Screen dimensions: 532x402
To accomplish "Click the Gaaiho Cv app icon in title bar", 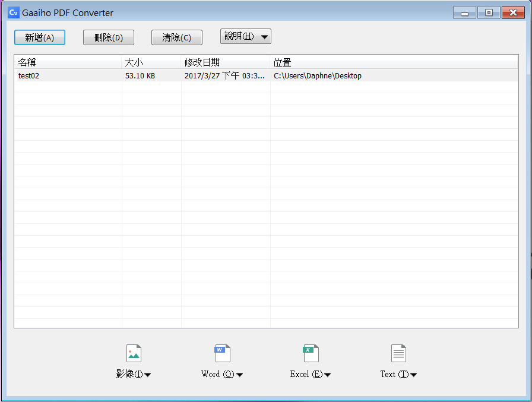I will pyautogui.click(x=14, y=12).
